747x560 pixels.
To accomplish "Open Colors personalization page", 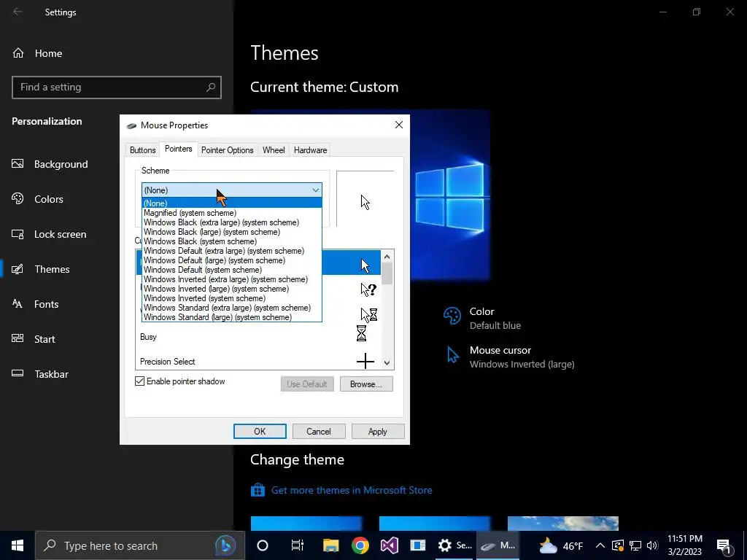I will point(38,199).
